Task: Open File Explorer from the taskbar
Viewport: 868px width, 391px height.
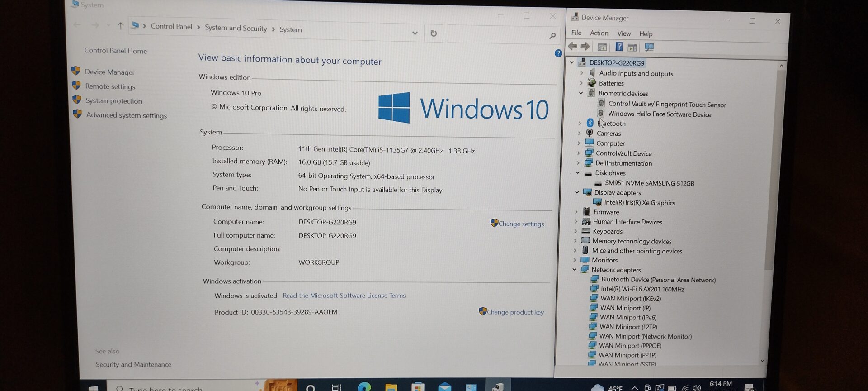Action: point(391,387)
